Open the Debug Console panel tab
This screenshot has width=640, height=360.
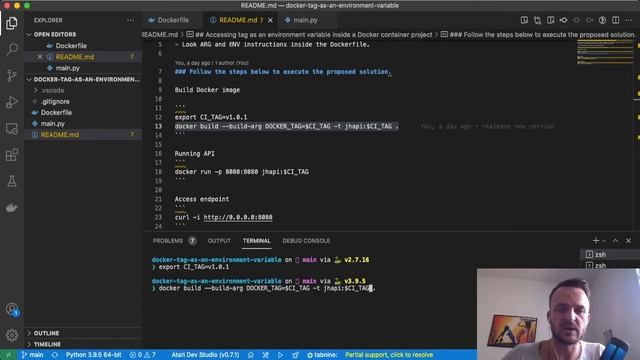pos(306,241)
